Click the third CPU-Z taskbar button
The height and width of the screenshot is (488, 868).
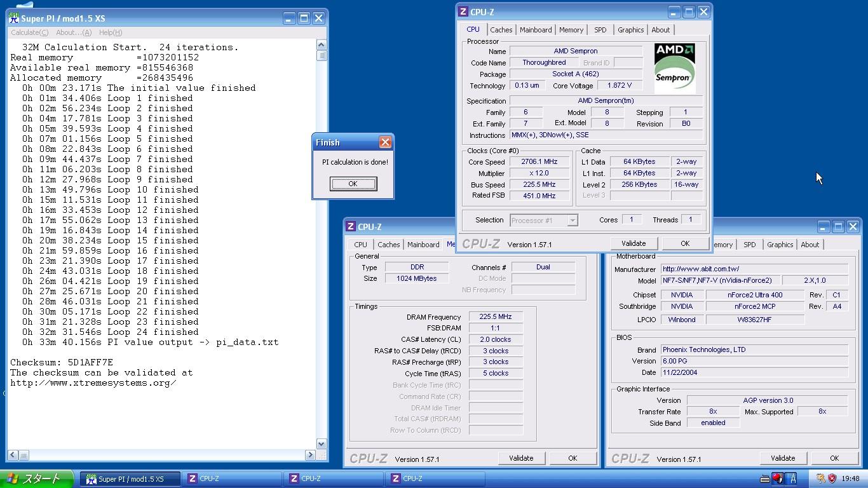[x=435, y=479]
